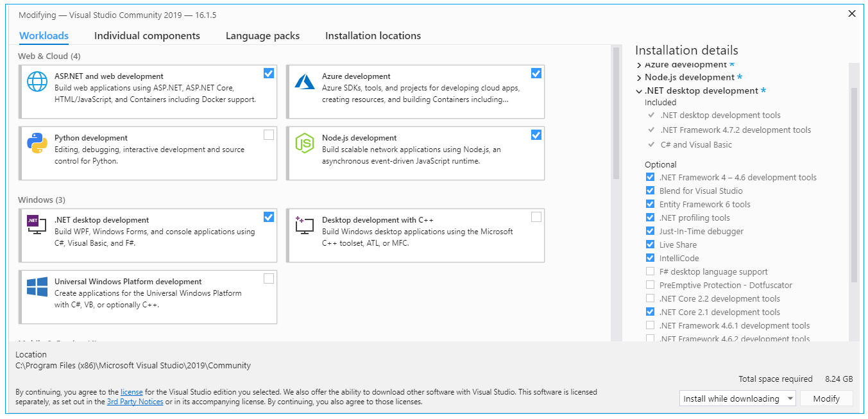Click the ASP.NET globe workload icon
Viewport: 868px width, 419px height.
pyautogui.click(x=37, y=82)
